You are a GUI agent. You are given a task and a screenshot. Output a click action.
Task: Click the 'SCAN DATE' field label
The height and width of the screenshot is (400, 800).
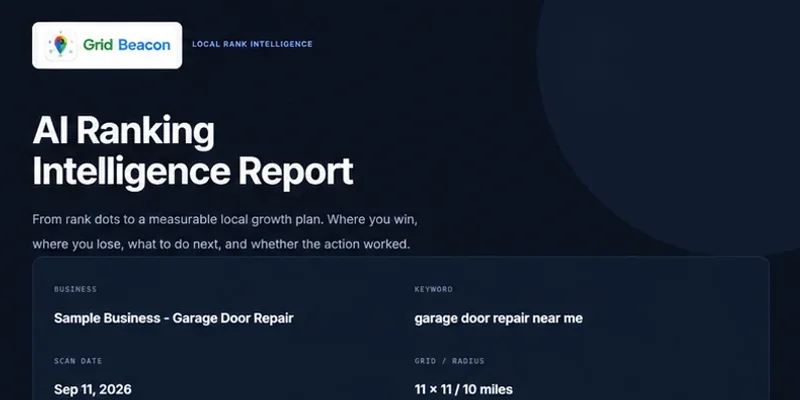tap(78, 361)
